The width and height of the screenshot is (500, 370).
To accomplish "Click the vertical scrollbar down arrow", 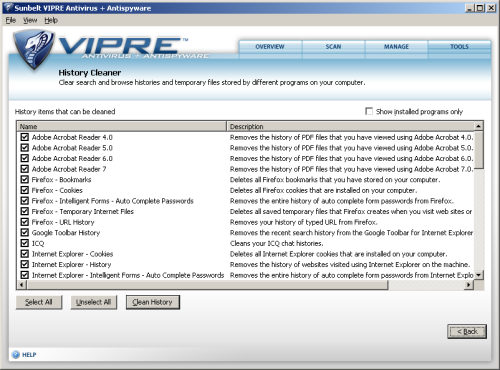I will click(x=479, y=275).
